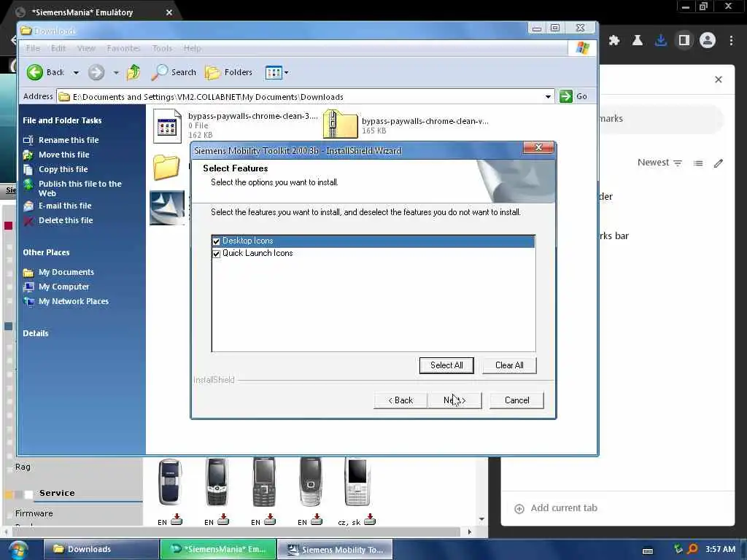Click the green Go button
The image size is (747, 560).
[x=573, y=96]
